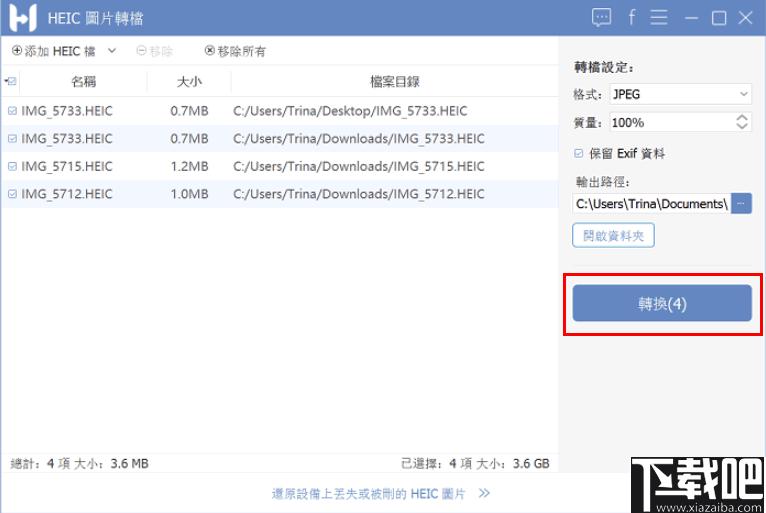Toggle the select-all checkbox in header
This screenshot has width=766, height=513.
coord(11,81)
